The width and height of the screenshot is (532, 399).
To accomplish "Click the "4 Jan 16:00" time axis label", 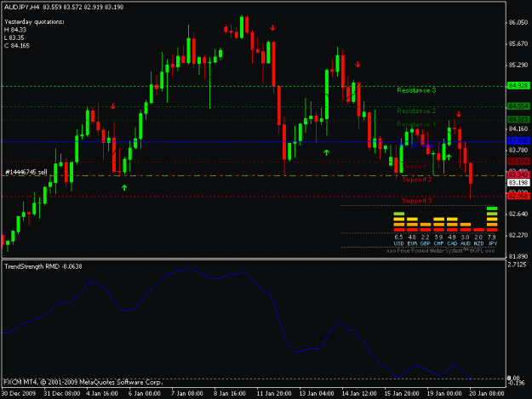I will tap(102, 394).
